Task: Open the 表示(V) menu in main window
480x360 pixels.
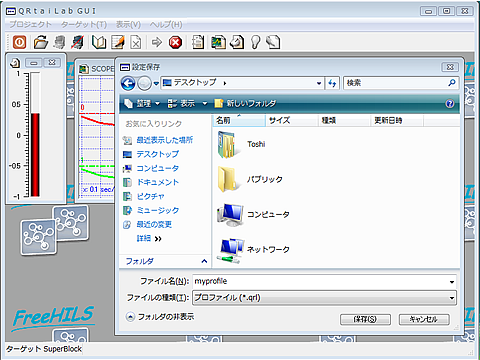Action: click(128, 24)
